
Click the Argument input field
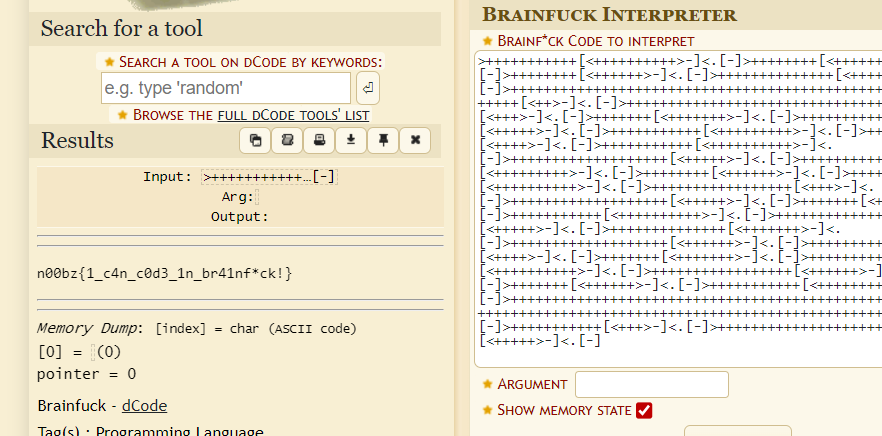pyautogui.click(x=651, y=384)
